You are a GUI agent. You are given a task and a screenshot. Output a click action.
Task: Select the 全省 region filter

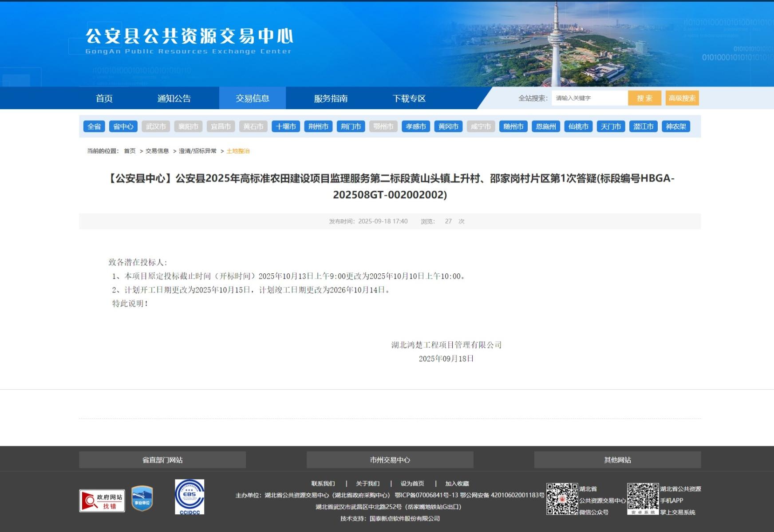click(94, 126)
